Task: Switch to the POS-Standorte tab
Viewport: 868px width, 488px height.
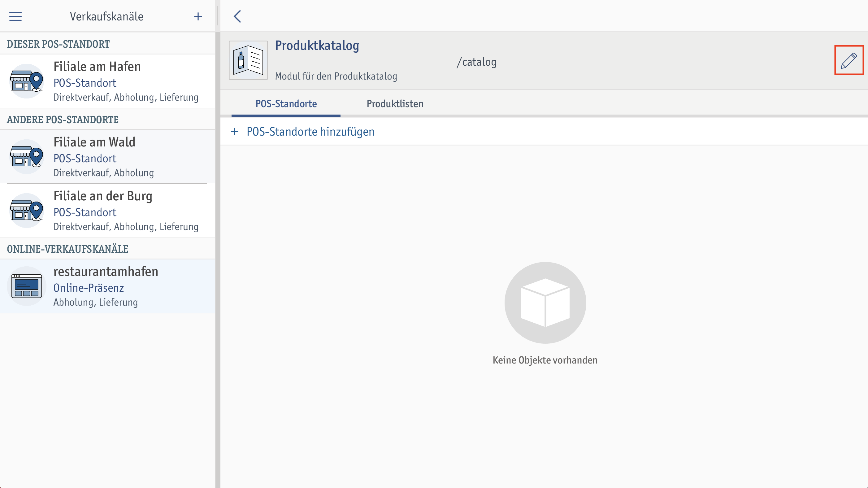Action: pos(286,103)
